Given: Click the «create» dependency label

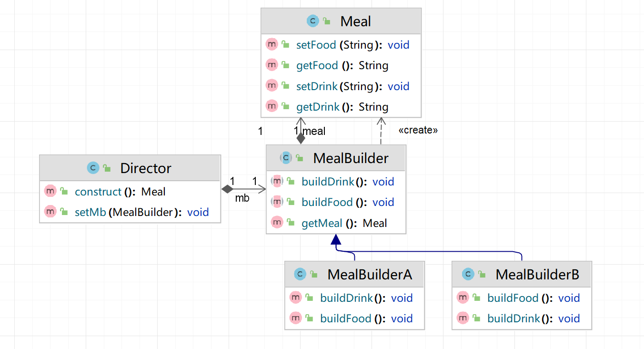Looking at the screenshot, I should click(x=418, y=130).
